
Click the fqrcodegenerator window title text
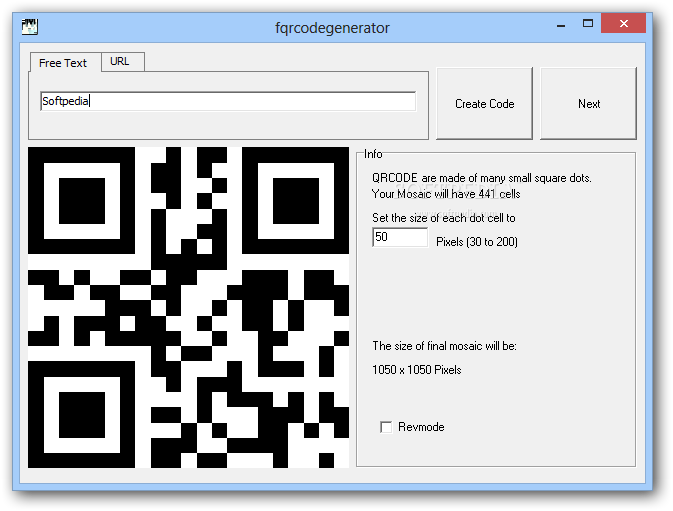(x=332, y=28)
